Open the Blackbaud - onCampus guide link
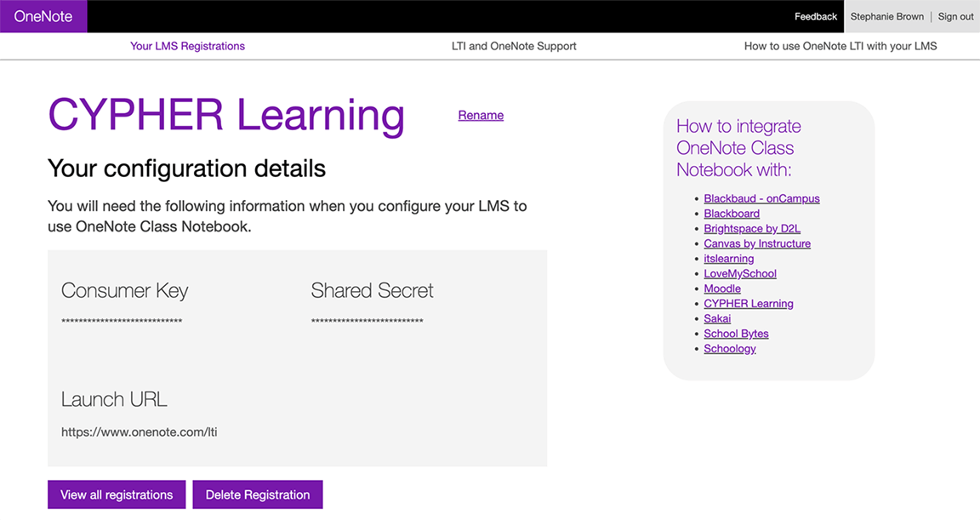The width and height of the screenshot is (980, 520). (761, 199)
